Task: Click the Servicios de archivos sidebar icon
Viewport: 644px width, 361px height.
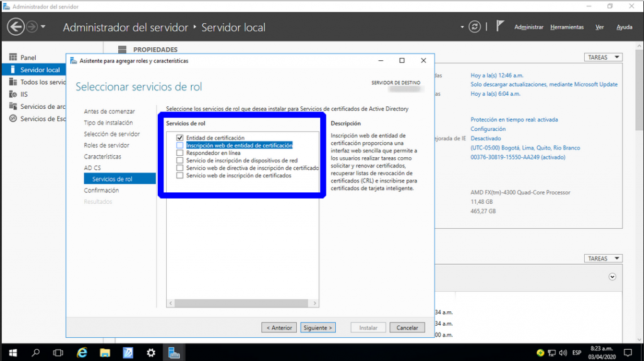Action: (x=13, y=106)
